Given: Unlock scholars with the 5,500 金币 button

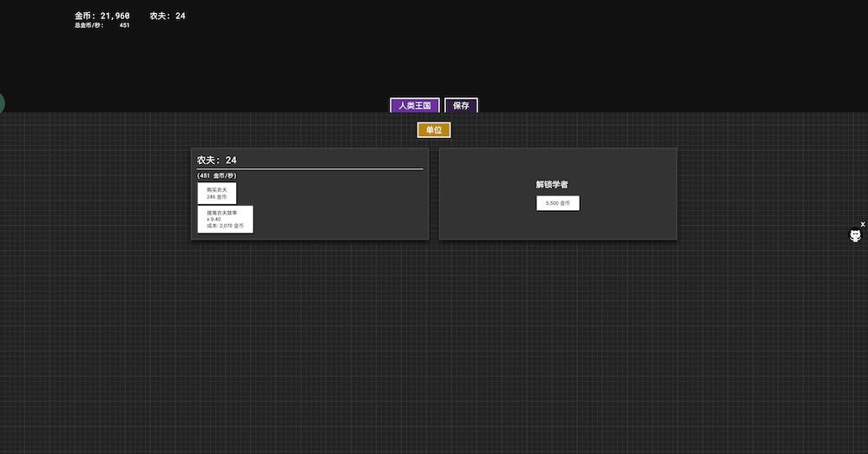Looking at the screenshot, I should [557, 203].
